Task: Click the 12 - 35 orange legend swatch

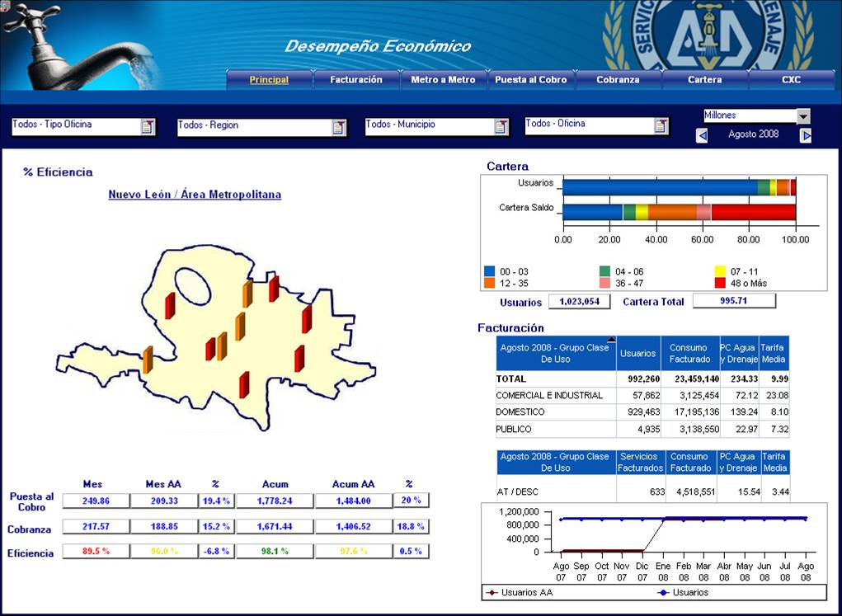Action: tap(490, 283)
